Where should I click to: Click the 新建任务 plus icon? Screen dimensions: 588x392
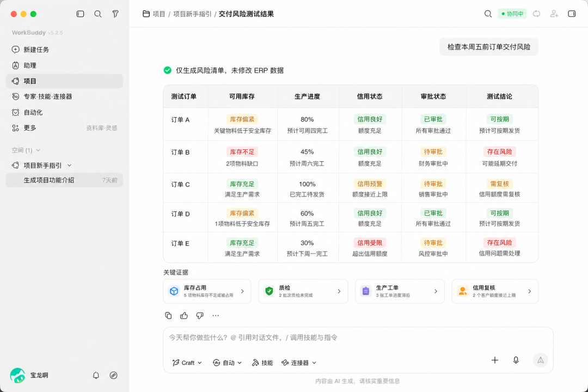click(x=15, y=50)
